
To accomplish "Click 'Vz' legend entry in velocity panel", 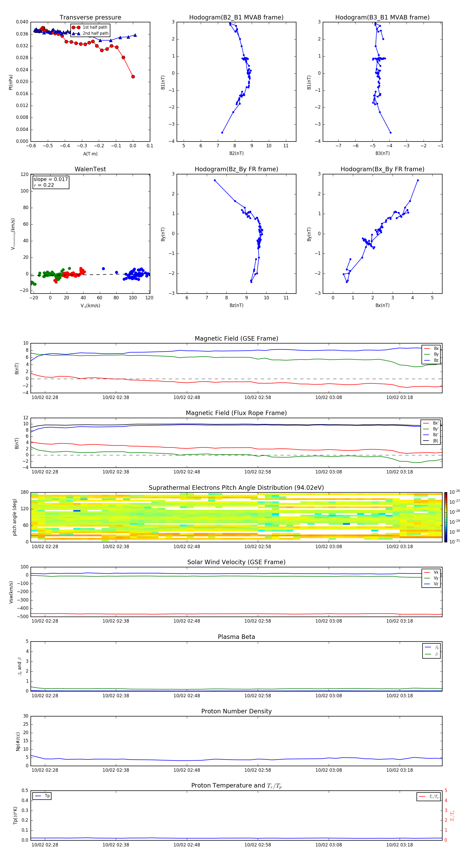I will pos(431,584).
